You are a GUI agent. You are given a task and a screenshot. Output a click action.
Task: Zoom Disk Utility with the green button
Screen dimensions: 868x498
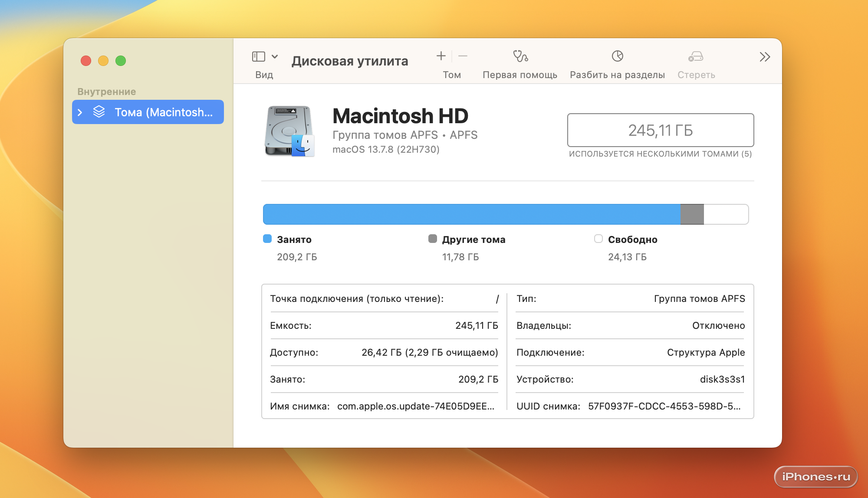[121, 61]
